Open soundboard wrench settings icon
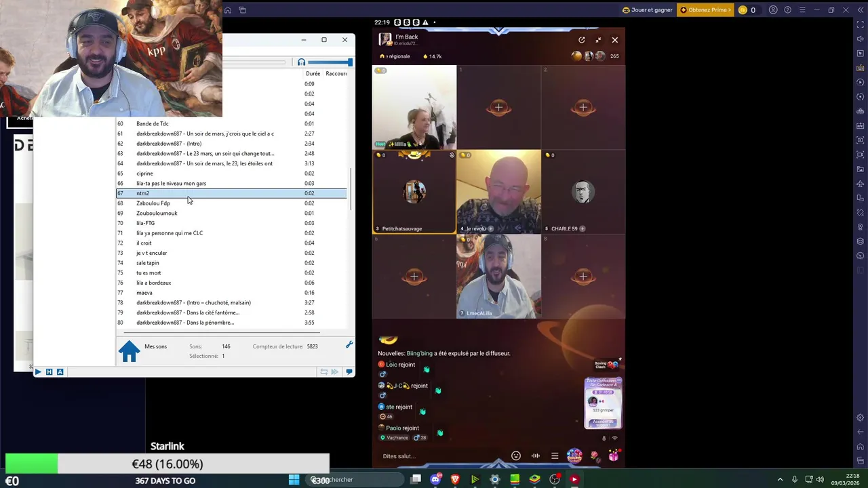868x488 pixels. coord(349,345)
